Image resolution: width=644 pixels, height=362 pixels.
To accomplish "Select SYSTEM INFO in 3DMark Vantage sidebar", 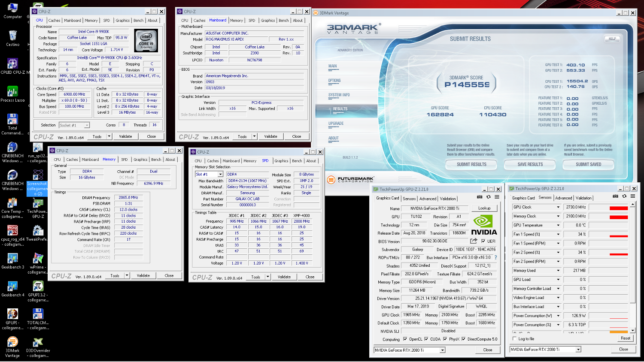I will pyautogui.click(x=339, y=95).
